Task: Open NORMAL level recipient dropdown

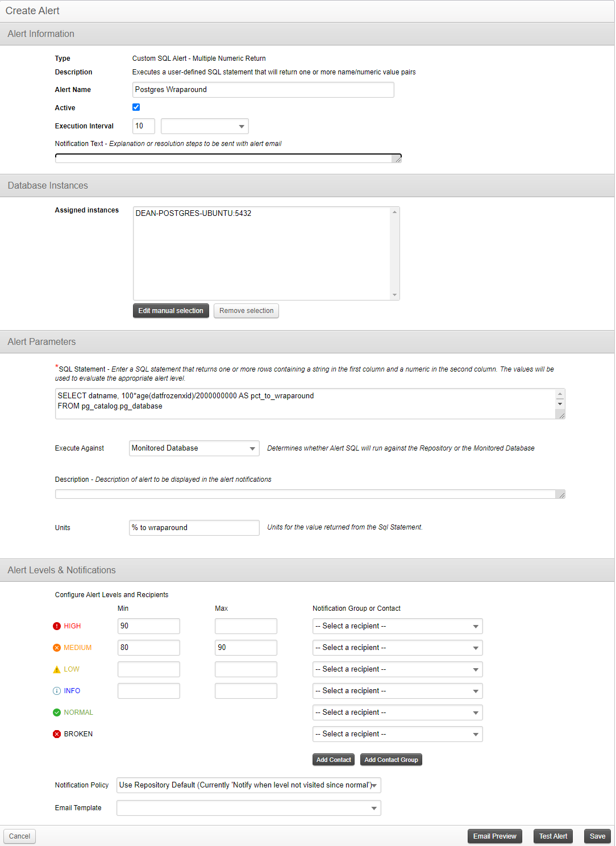Action: (x=397, y=712)
